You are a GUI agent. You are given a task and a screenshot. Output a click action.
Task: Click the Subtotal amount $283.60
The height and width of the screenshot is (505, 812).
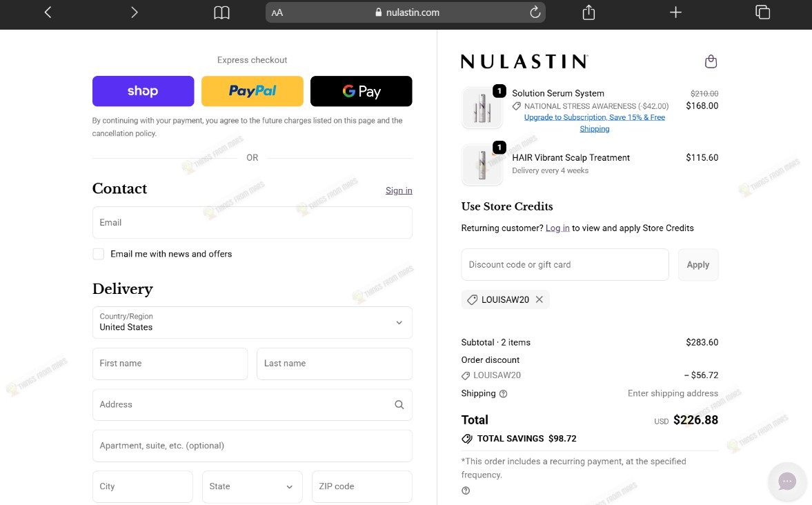point(702,342)
